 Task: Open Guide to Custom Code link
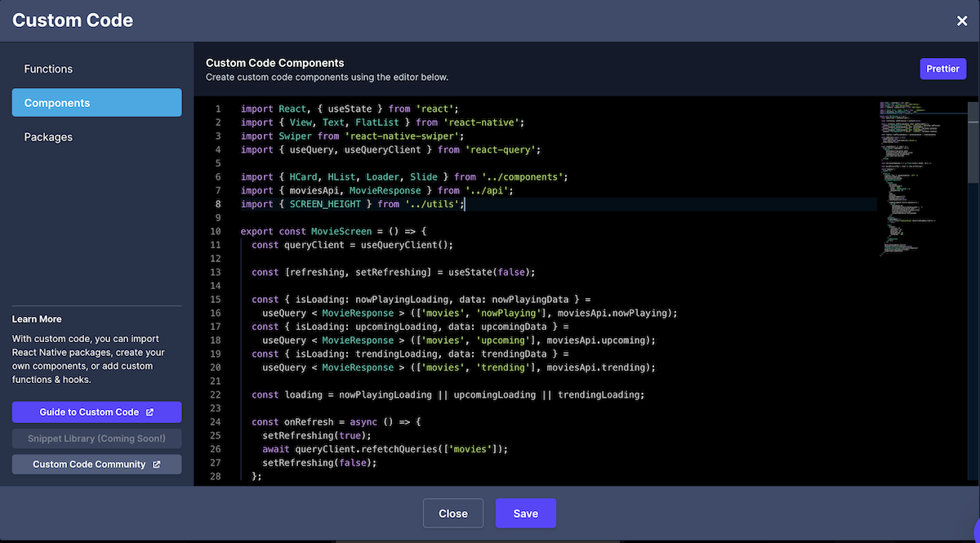click(x=96, y=412)
